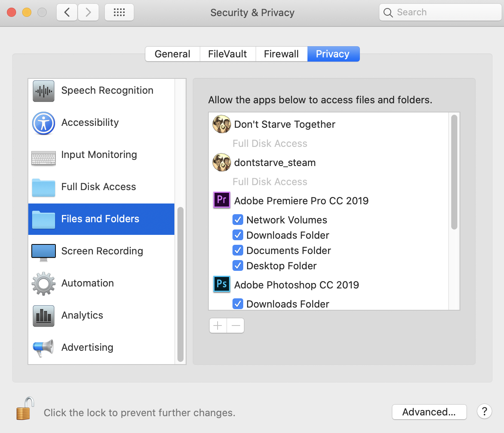Select Full Disk Access in the sidebar list
Screen dimensions: 504x433
(99, 187)
